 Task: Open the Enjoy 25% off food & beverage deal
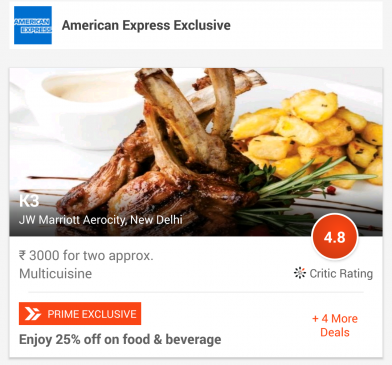(120, 339)
